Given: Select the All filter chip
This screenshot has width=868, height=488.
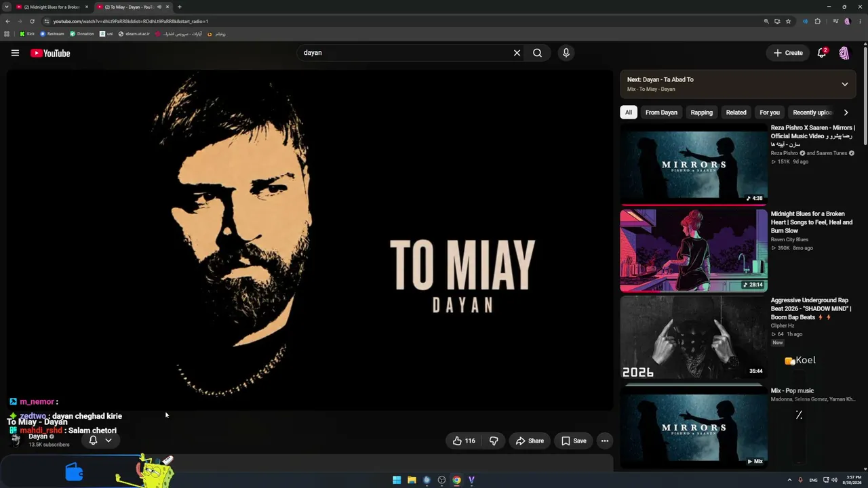Looking at the screenshot, I should (629, 113).
